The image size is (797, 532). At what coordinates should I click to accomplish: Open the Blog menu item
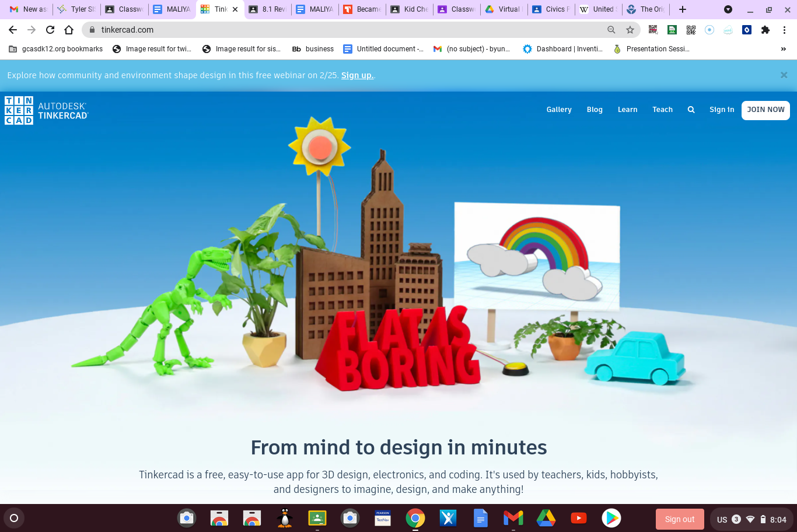pyautogui.click(x=595, y=110)
